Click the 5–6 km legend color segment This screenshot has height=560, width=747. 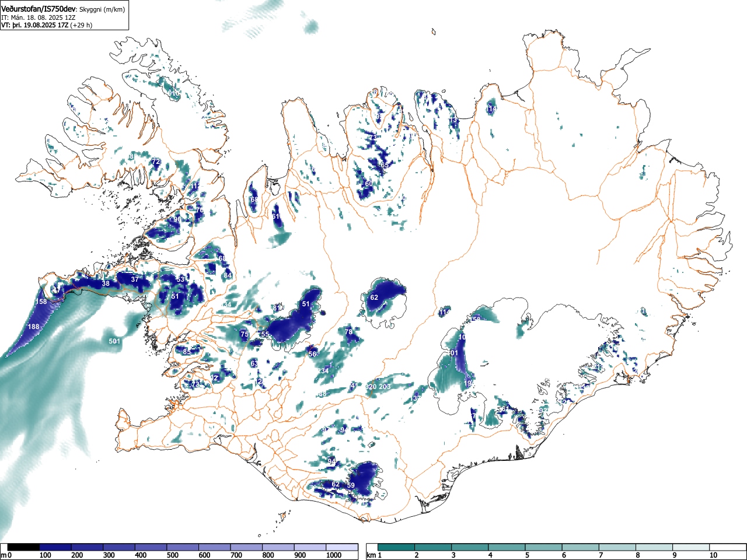coord(544,547)
